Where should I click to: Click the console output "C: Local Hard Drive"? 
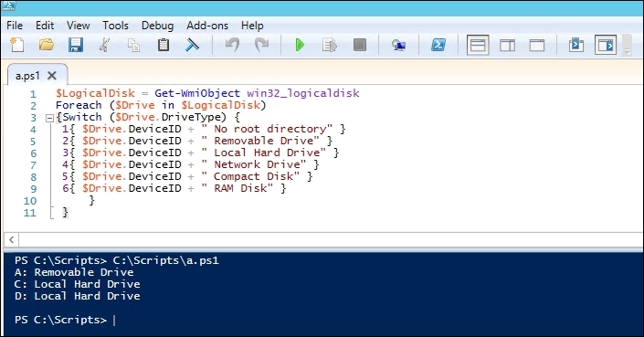click(78, 284)
